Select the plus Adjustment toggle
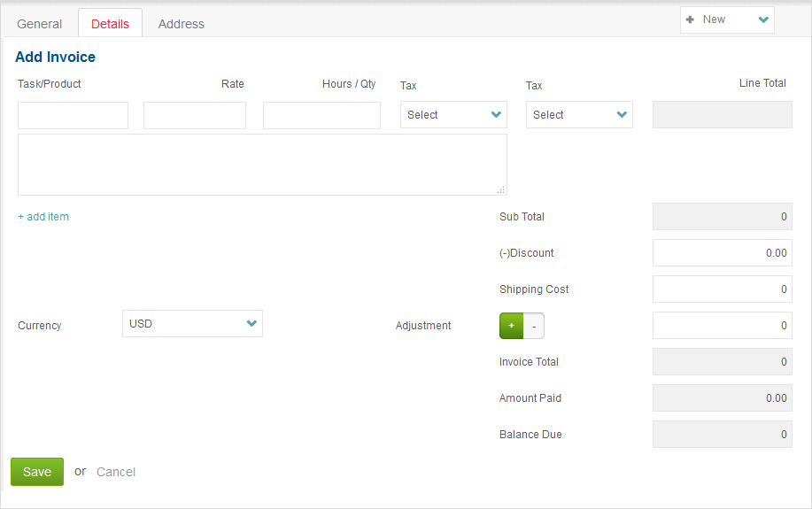 [x=511, y=326]
